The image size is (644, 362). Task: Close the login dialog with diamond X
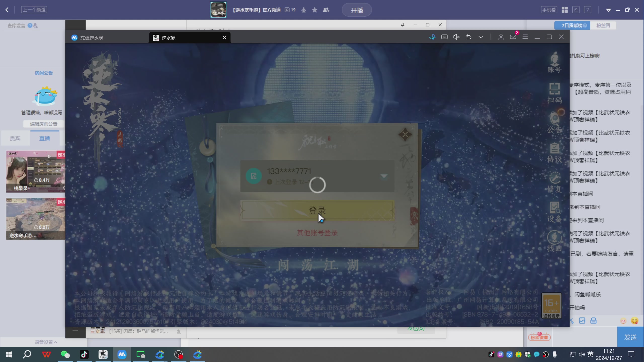(x=405, y=134)
